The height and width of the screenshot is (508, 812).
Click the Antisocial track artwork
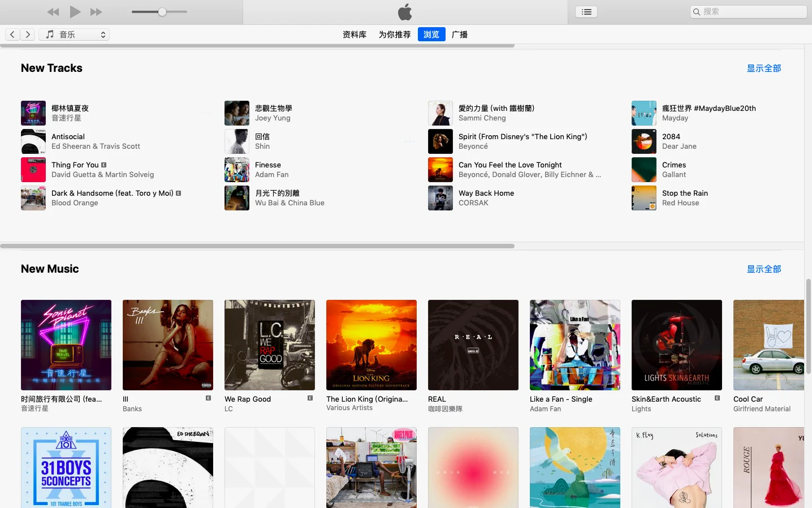(x=33, y=141)
